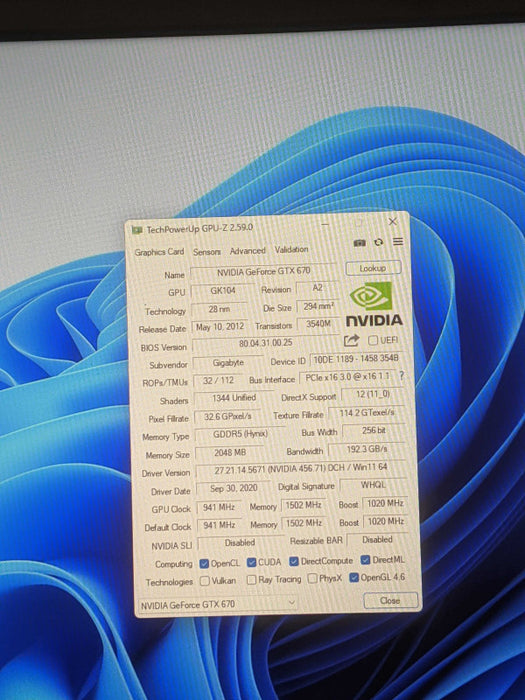Click the Default Clock value 941 MHz
The image size is (525, 700).
click(219, 525)
